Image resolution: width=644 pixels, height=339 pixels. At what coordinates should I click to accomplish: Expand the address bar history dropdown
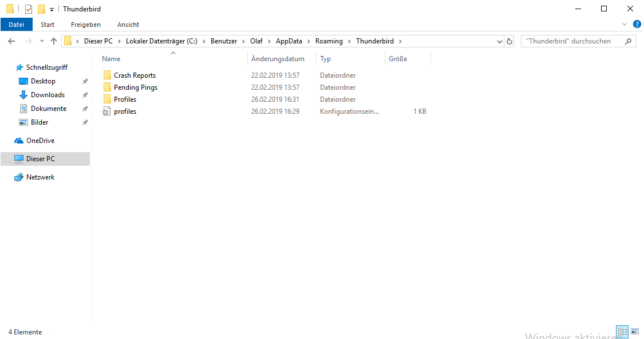pos(499,41)
